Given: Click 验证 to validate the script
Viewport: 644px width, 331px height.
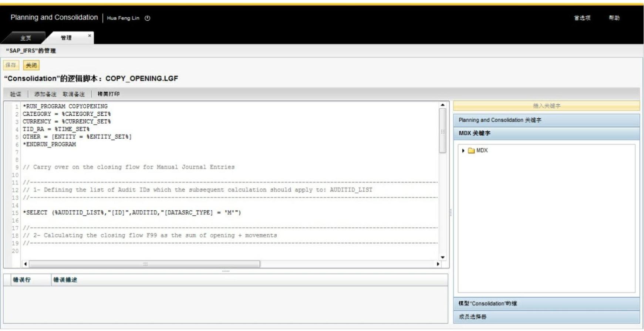Looking at the screenshot, I should [16, 94].
